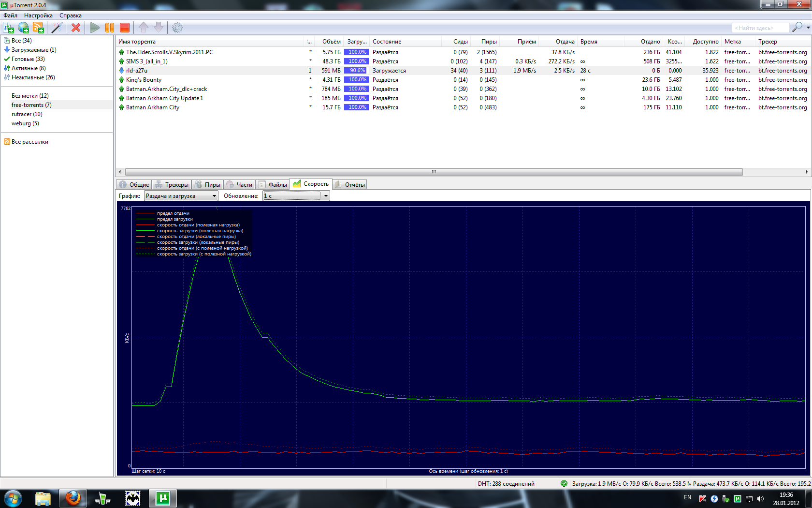Click the scroll-right arrow of torrent list
The height and width of the screenshot is (508, 812).
point(807,172)
